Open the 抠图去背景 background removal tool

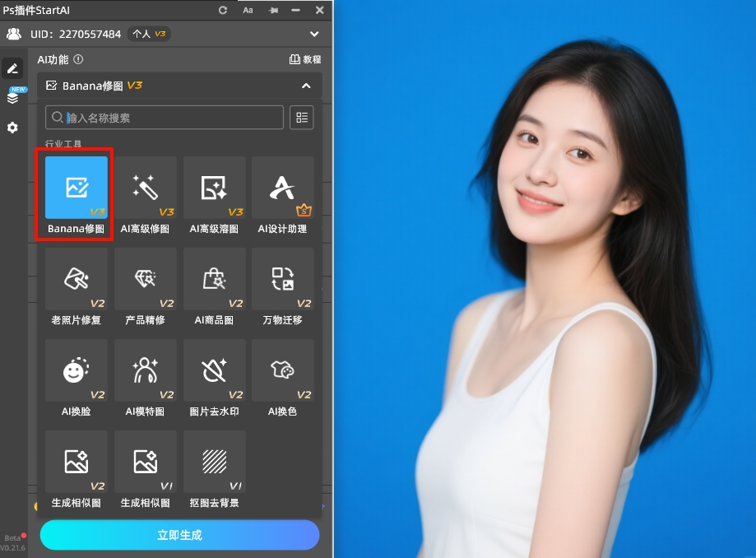(x=214, y=461)
